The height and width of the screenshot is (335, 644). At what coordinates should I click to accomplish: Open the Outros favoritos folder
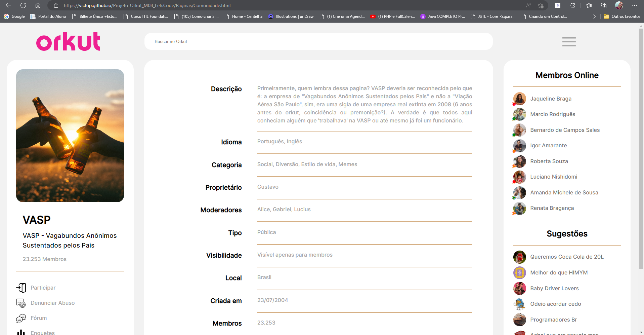pos(622,16)
